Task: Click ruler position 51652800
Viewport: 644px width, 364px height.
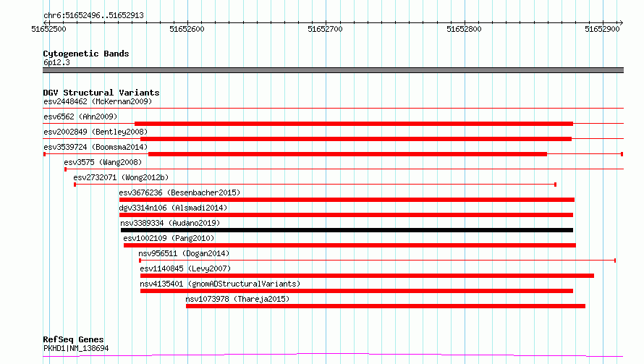Action: pyautogui.click(x=464, y=29)
